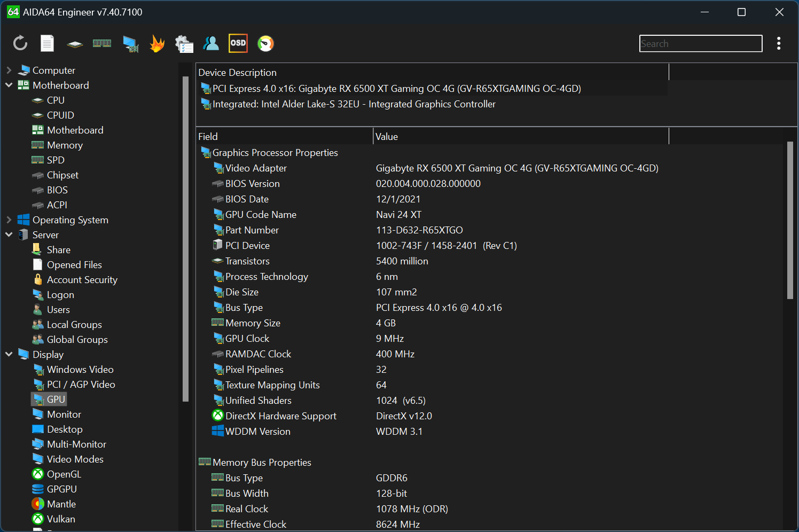Click the Refresh toolbar icon
The image size is (799, 532).
[x=20, y=43]
